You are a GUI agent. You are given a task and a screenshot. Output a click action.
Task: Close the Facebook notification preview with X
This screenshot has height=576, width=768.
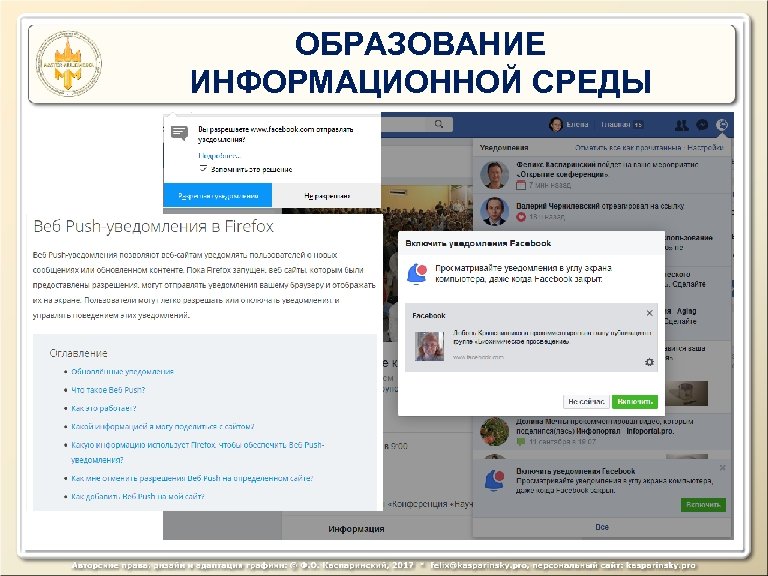pyautogui.click(x=649, y=313)
